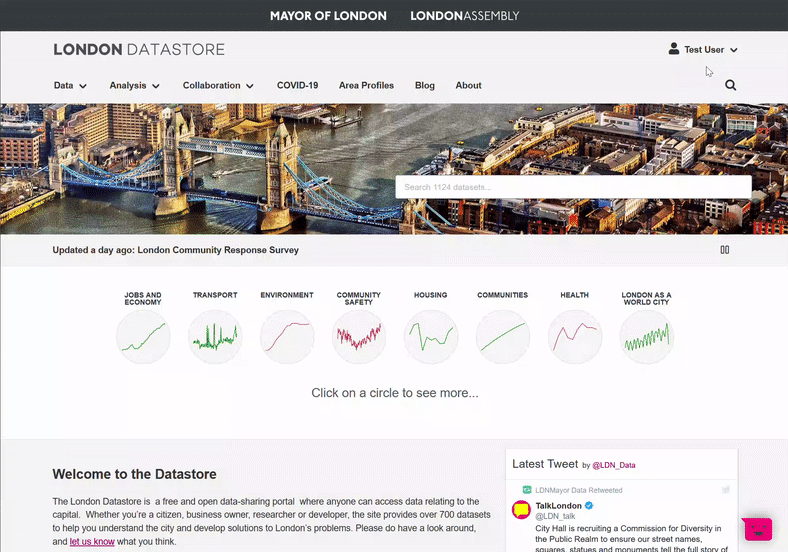Click the Mayor of London header link

(x=328, y=16)
